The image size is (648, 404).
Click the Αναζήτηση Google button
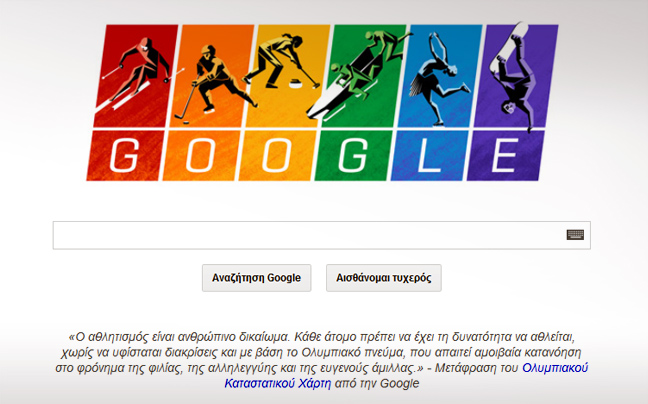point(256,278)
